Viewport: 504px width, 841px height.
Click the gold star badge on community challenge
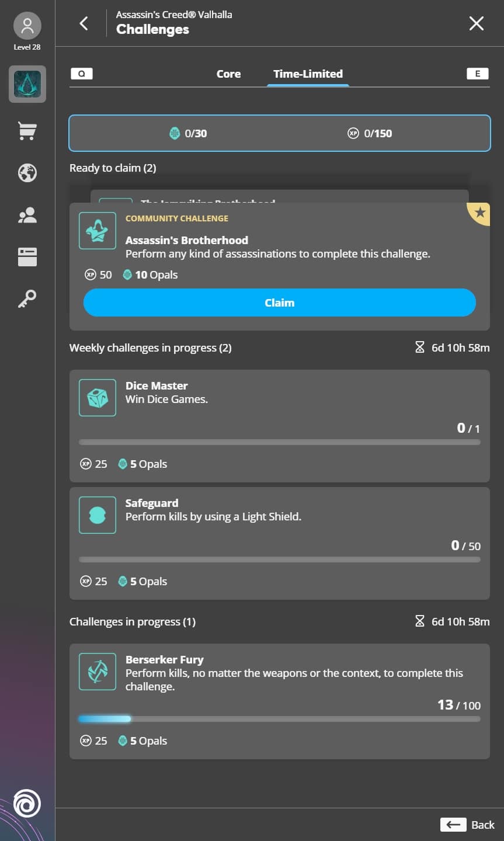(479, 213)
